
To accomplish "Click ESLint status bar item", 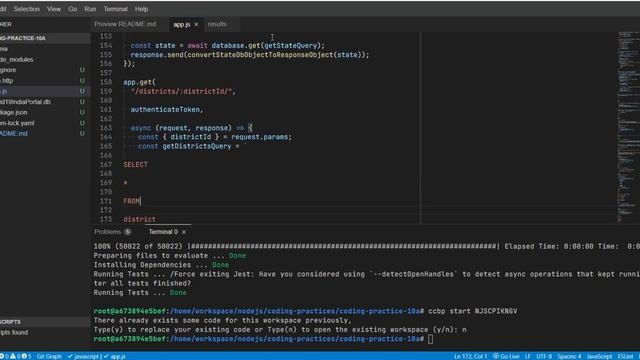I will tap(625, 356).
